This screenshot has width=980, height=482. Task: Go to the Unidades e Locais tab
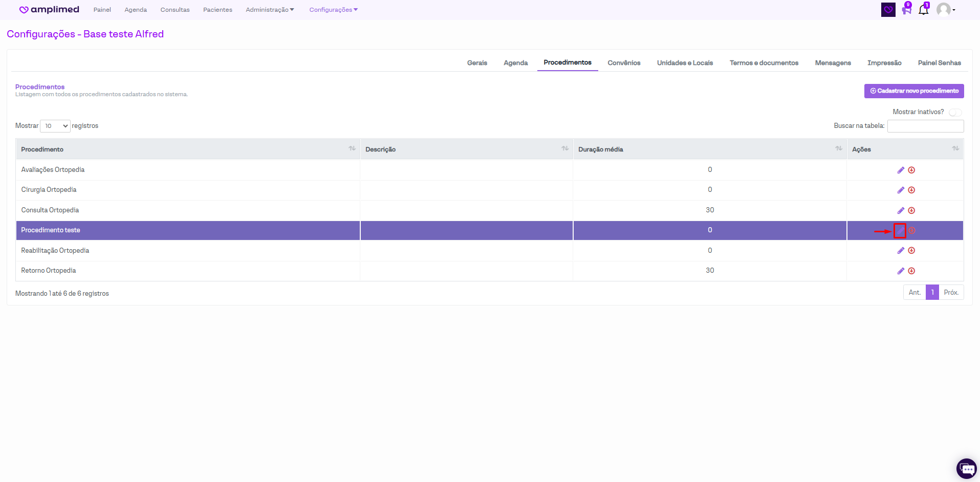685,63
